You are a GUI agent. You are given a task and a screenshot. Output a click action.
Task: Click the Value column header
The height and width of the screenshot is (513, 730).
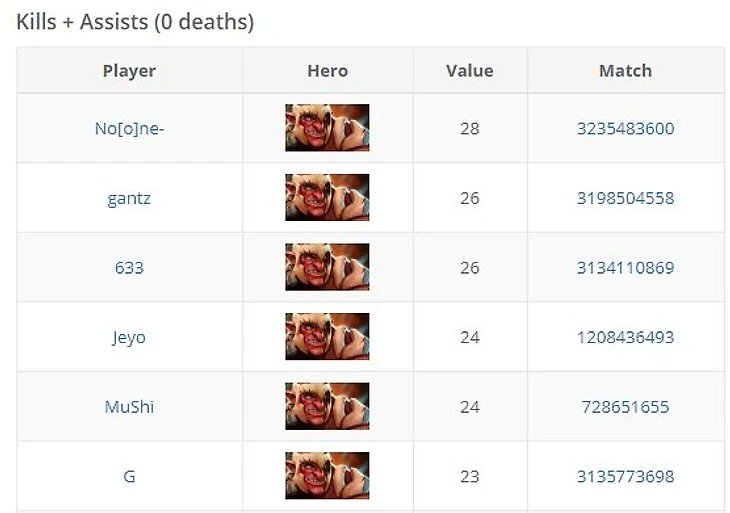coord(469,71)
